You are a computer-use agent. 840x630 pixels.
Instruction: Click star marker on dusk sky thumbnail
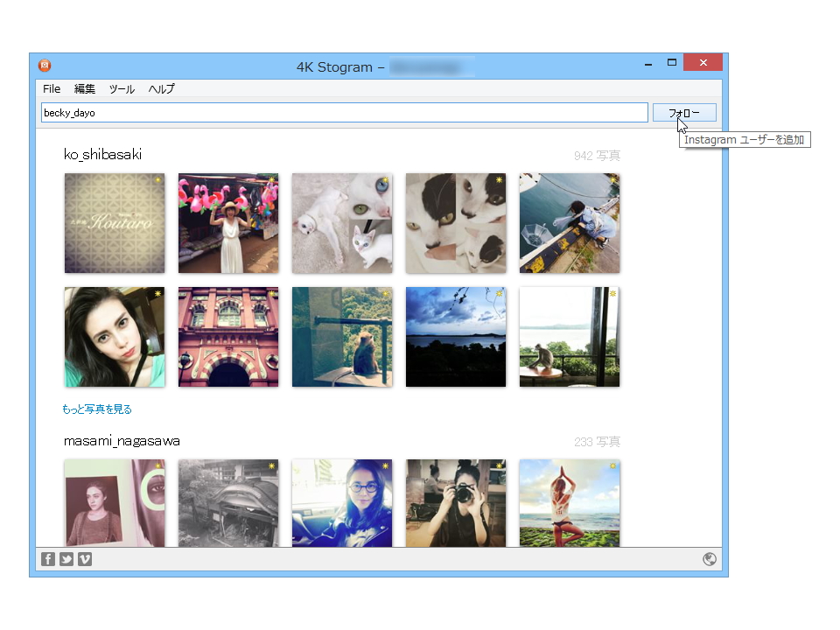pyautogui.click(x=500, y=294)
